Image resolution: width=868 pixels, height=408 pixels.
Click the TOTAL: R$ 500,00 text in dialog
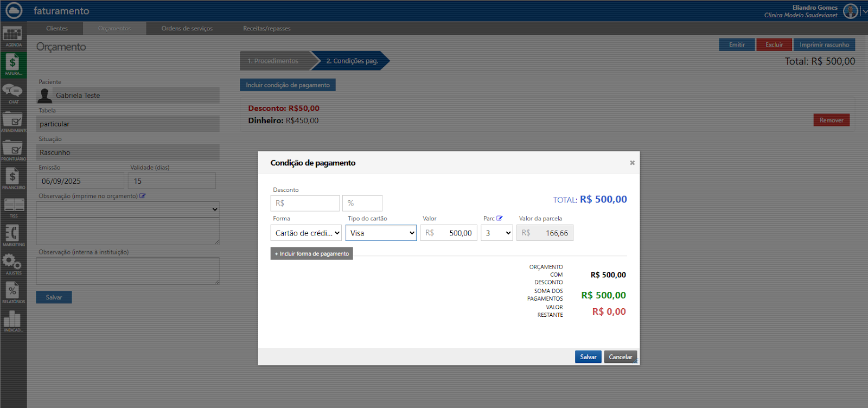590,199
